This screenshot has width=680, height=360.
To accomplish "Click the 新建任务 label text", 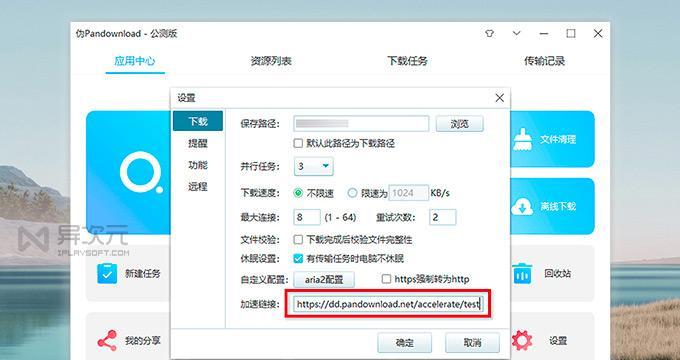I will (x=143, y=273).
